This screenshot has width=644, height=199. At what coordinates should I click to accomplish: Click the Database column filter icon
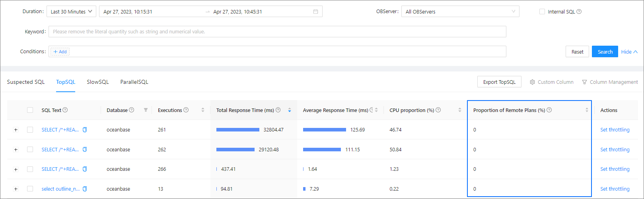coord(146,110)
